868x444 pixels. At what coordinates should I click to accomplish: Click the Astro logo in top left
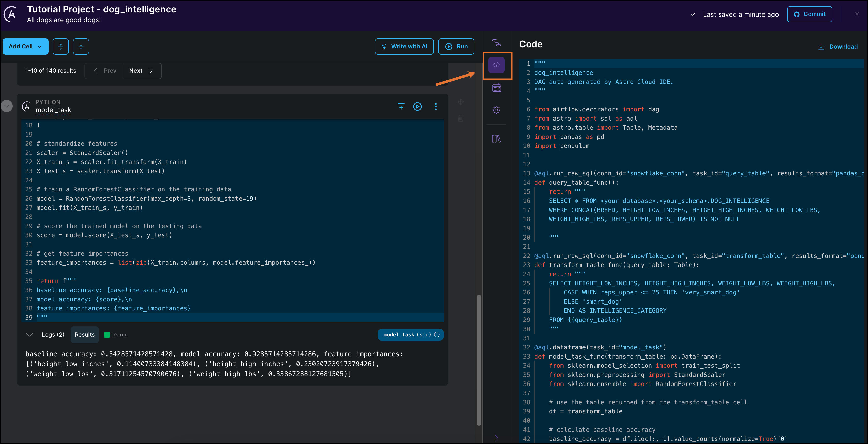(9, 14)
